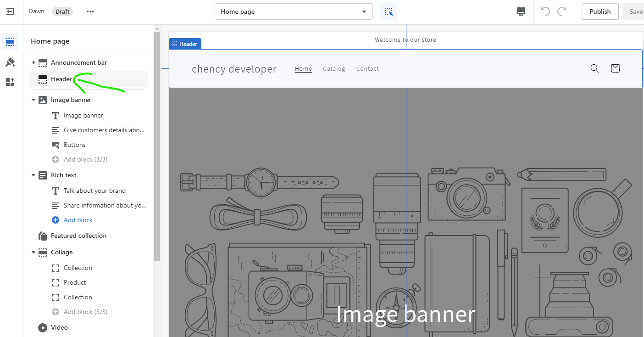This screenshot has width=644, height=337.
Task: Click the Catalog link in preview
Action: pos(333,69)
